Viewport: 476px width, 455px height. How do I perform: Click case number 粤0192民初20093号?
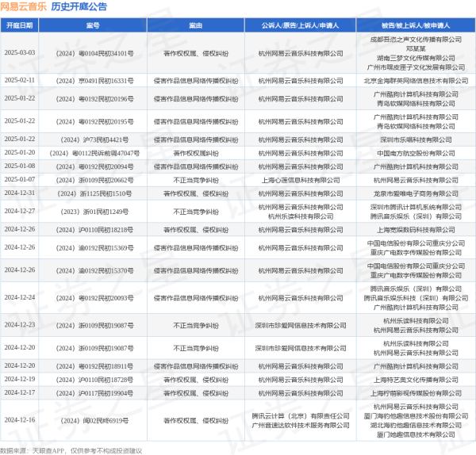[94, 298]
